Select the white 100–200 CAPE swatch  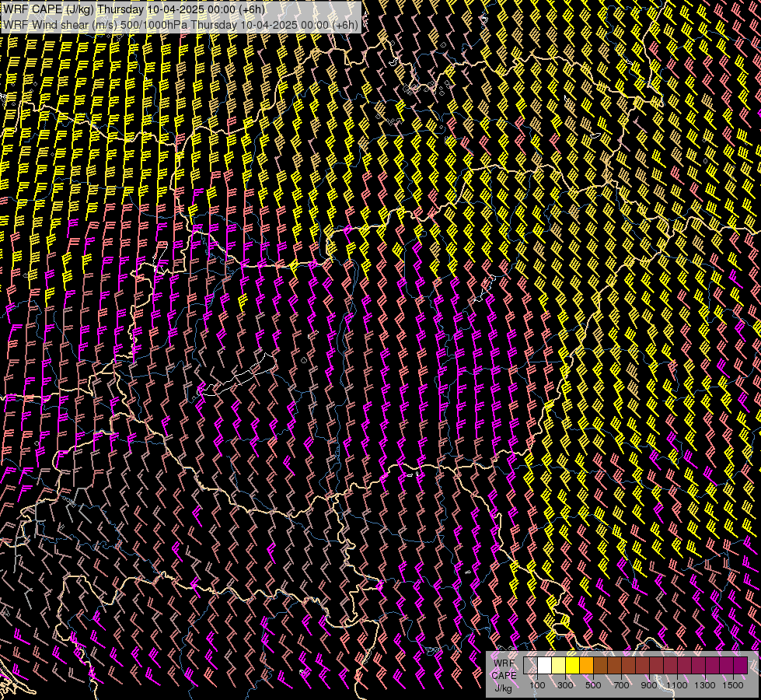545,665
